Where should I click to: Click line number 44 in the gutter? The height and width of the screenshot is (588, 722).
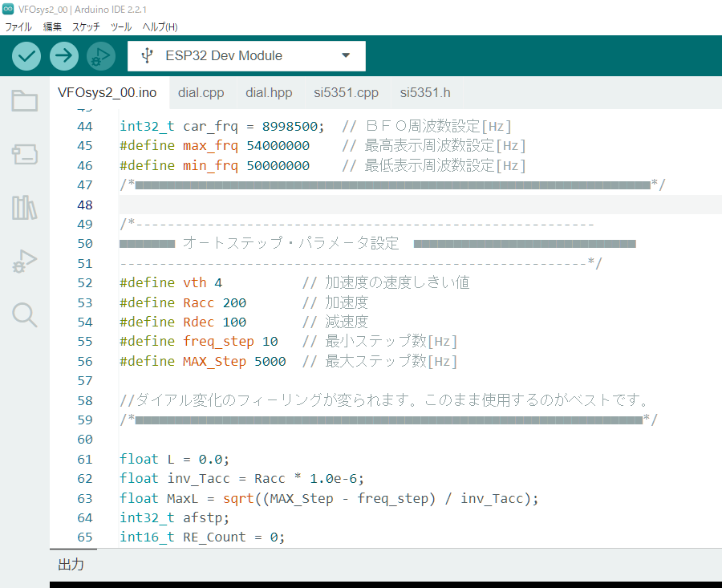pyautogui.click(x=85, y=126)
